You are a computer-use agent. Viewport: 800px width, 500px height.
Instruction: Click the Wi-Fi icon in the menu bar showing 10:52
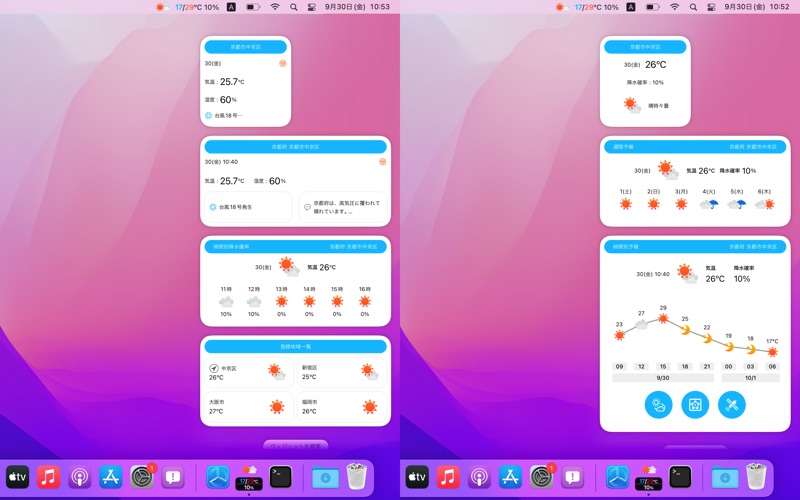674,7
